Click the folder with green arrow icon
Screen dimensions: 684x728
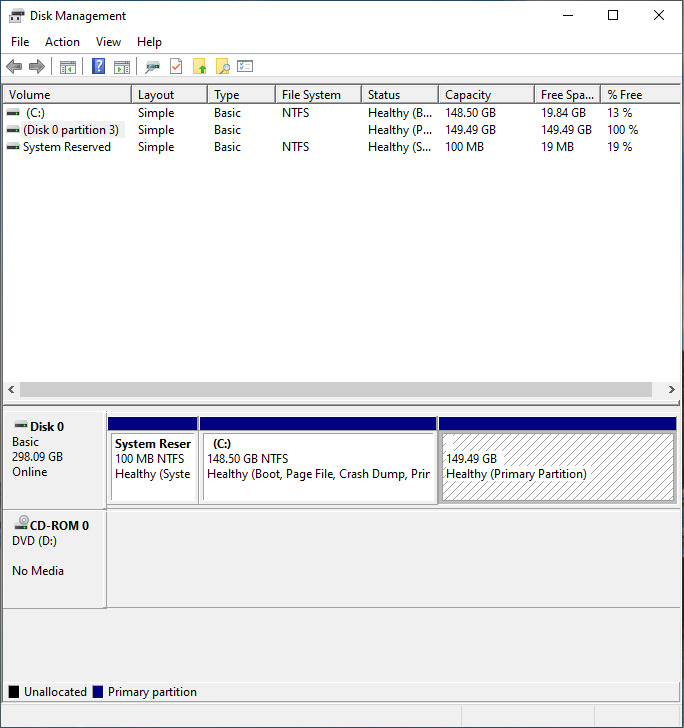[x=199, y=67]
